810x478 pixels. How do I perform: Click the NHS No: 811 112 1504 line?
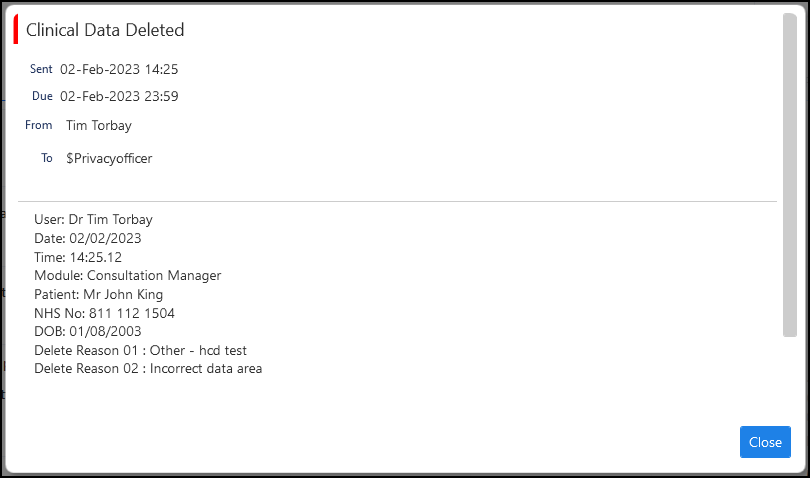(104, 313)
